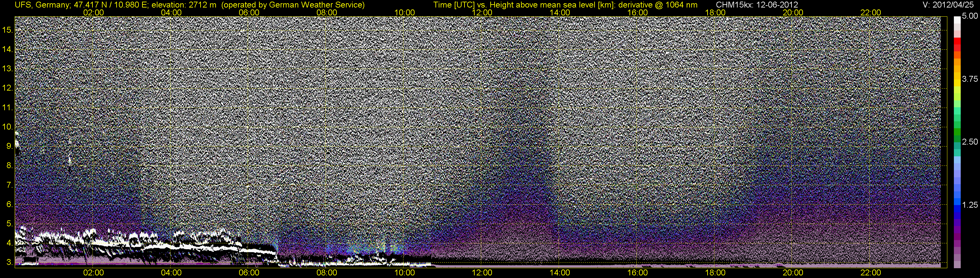980x278 pixels.
Task: Click the 06:00 label on the top time axis
Action: coord(249,12)
